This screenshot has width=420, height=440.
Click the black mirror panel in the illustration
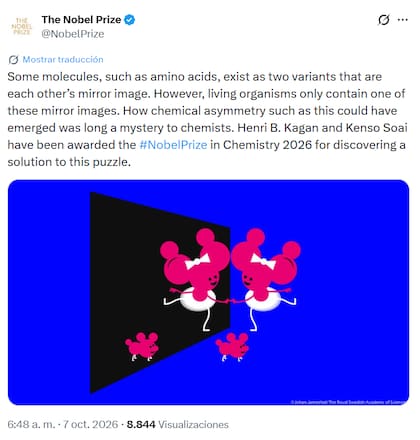tap(160, 292)
